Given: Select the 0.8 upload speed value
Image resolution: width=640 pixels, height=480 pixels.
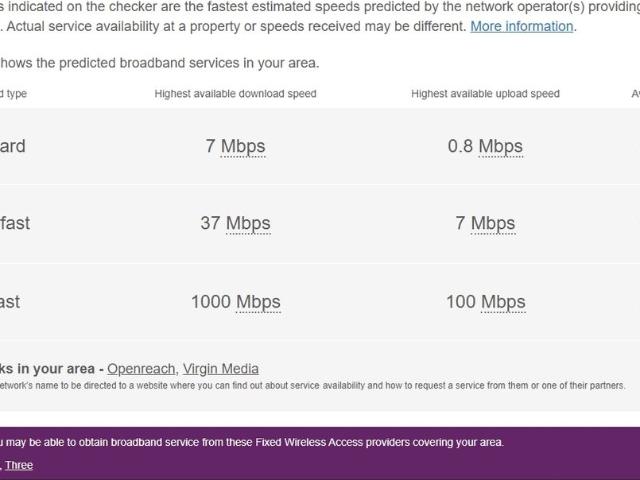Looking at the screenshot, I should tap(460, 146).
